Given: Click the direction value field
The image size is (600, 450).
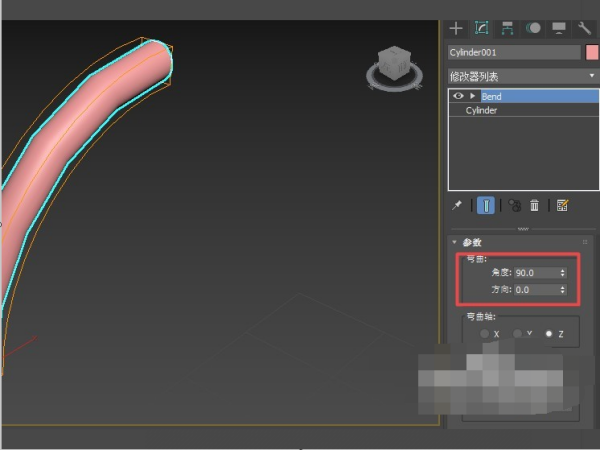Looking at the screenshot, I should click(536, 290).
